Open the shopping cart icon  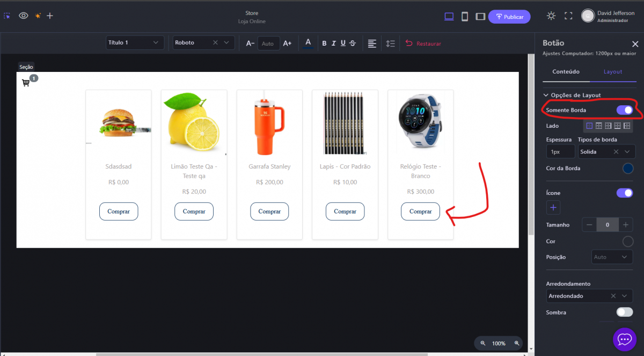(x=26, y=83)
